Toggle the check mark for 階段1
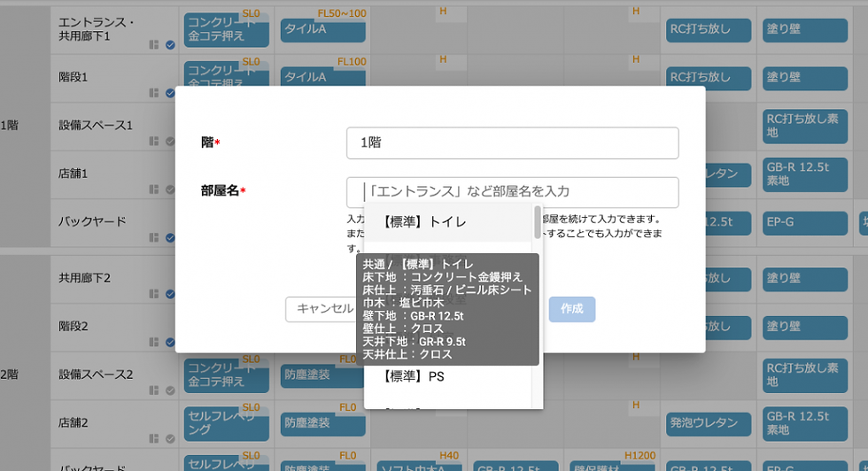 (170, 93)
